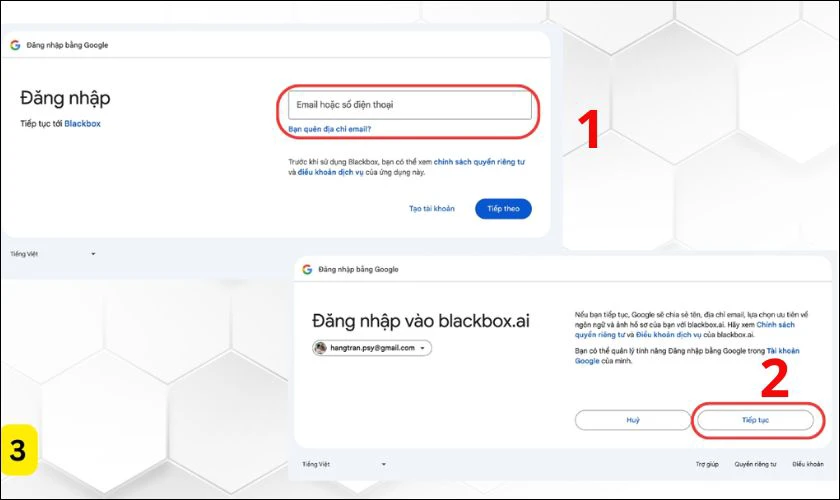Open the điều khoản dịch vụ link in first dialog
Screen dimensions: 840x500
coord(331,173)
